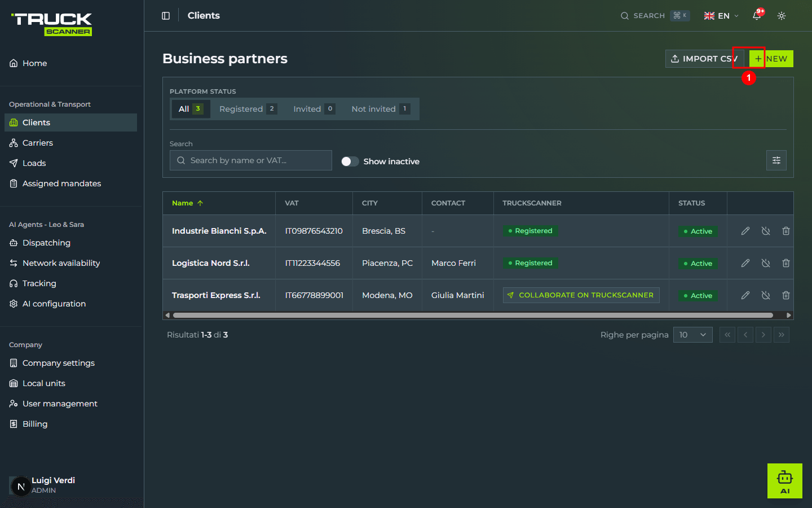Open rows per page dropdown
The height and width of the screenshot is (508, 812).
click(x=693, y=335)
